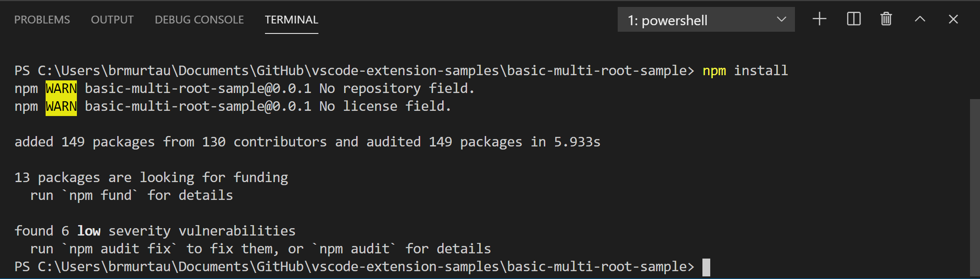Click the blinking cursor at the prompt
The height and width of the screenshot is (279, 980).
(705, 266)
